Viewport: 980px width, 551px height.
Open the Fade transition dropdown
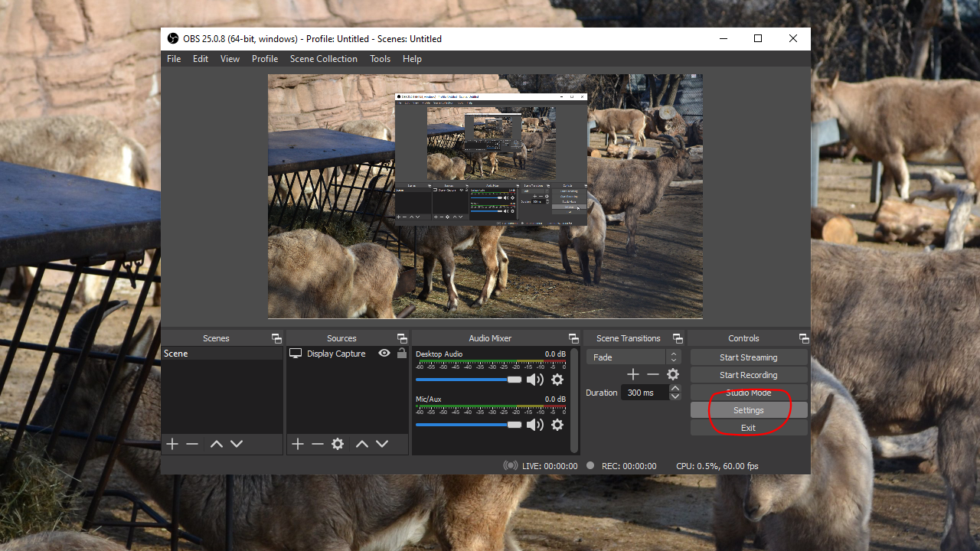pos(633,357)
